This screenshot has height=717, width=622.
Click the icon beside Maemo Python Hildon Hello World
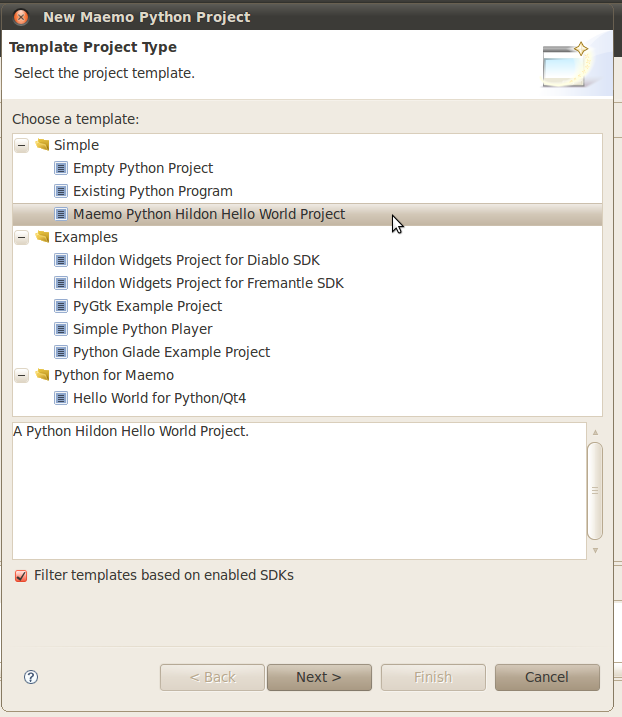[x=61, y=214]
